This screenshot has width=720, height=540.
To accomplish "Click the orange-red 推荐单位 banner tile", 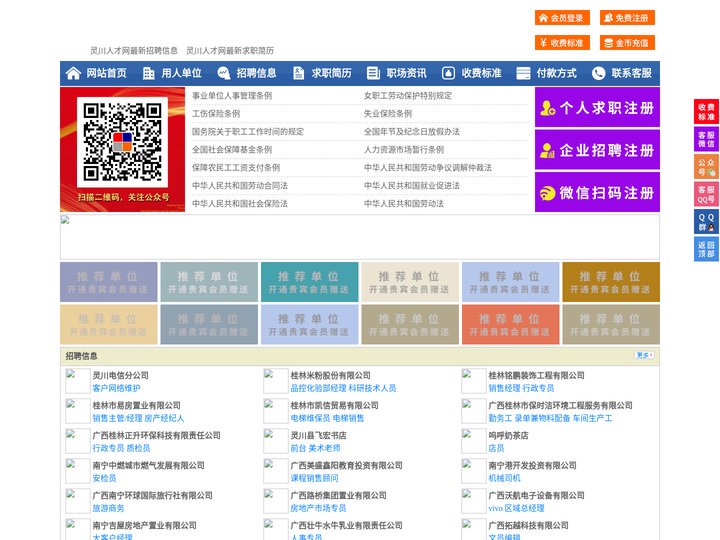I will (x=510, y=324).
